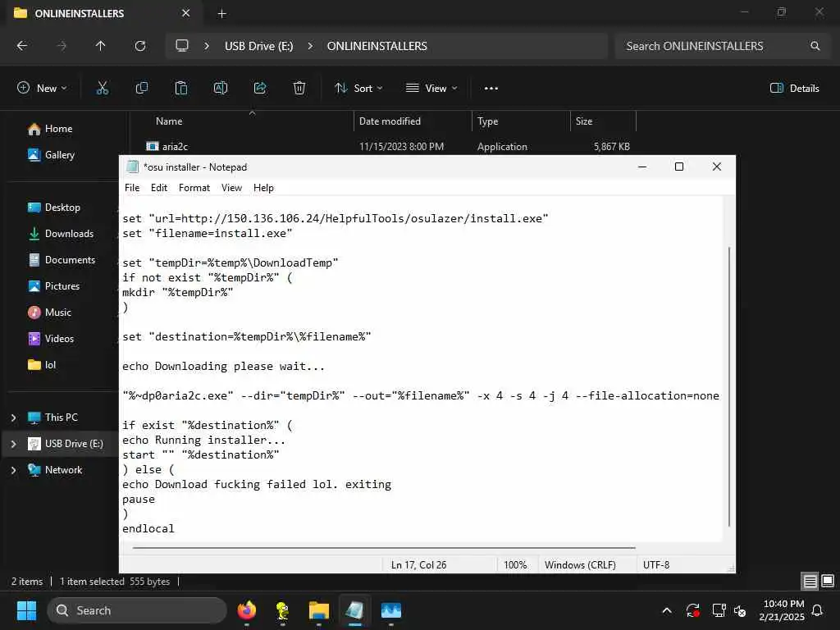Click the sync update tray icon
The height and width of the screenshot is (630, 840).
coord(692,610)
